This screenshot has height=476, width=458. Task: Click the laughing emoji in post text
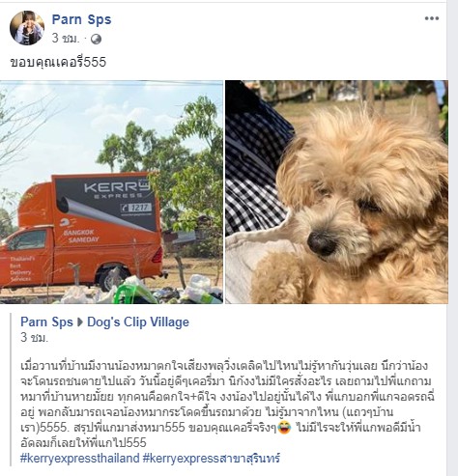coord(284,428)
